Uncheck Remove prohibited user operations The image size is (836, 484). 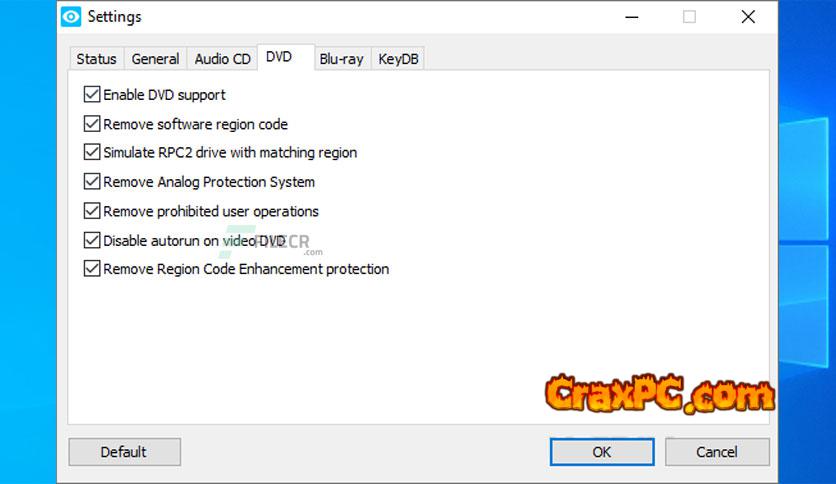click(92, 211)
